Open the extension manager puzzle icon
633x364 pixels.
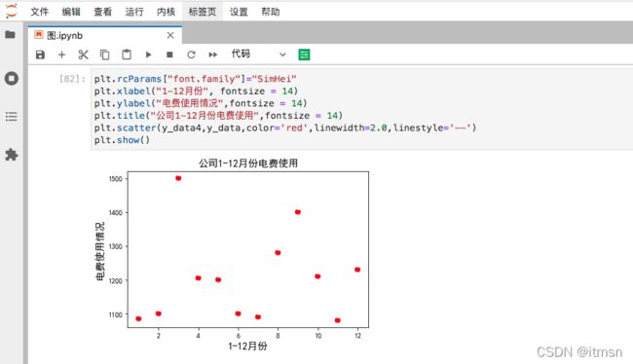(x=12, y=155)
